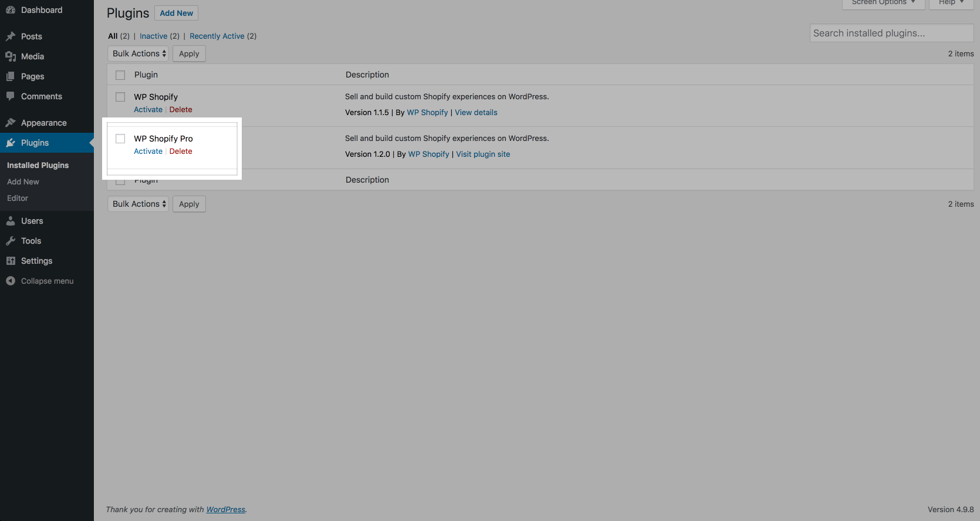Activate the WP Shopify Pro plugin
Viewport: 980px width, 521px height.
(148, 151)
